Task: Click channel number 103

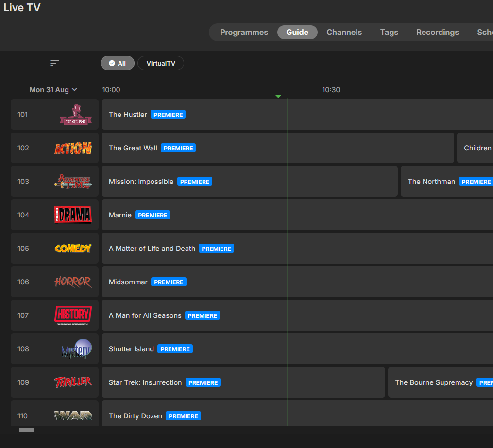Action: (x=23, y=182)
